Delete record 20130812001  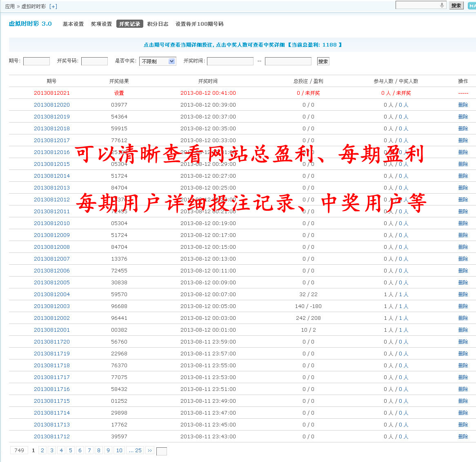click(463, 330)
